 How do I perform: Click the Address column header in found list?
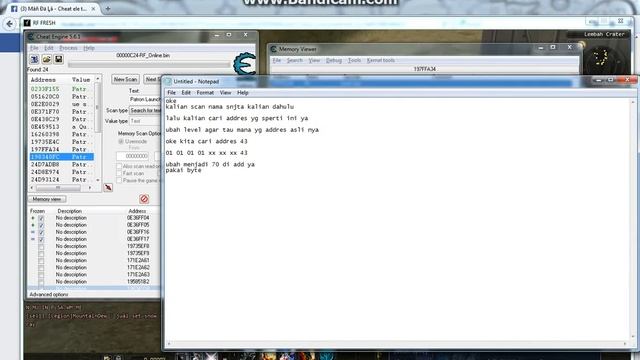tap(43, 80)
